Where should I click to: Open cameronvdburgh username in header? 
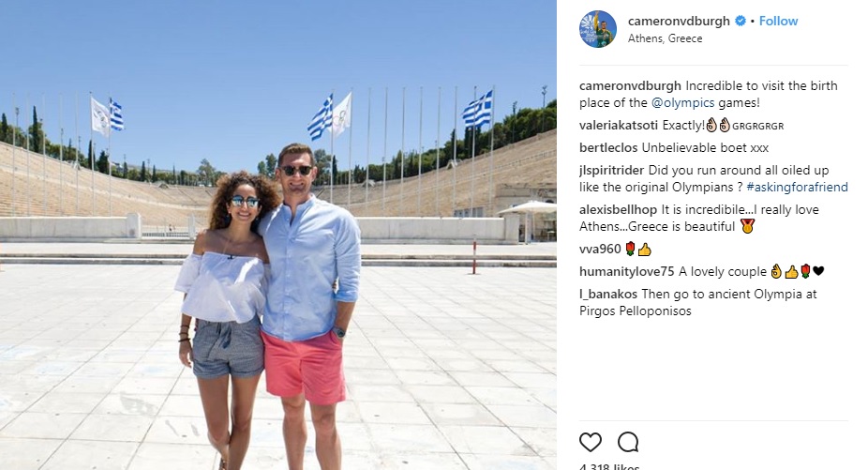coord(679,21)
